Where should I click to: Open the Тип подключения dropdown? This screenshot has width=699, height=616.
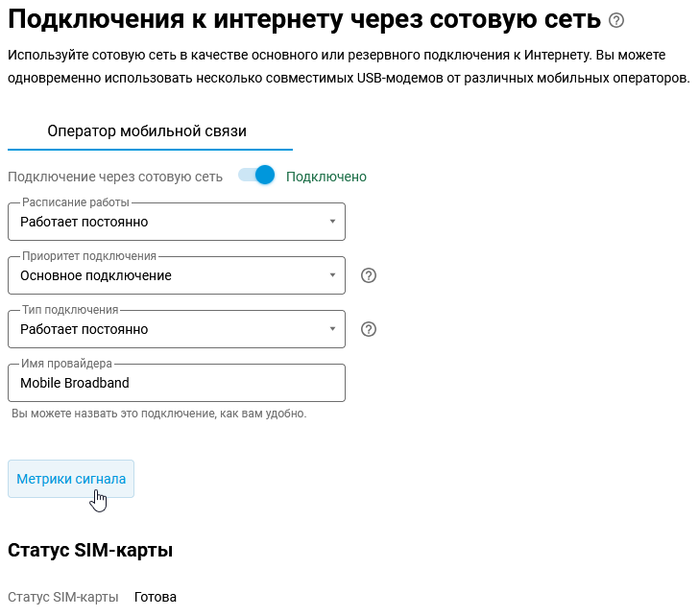pyautogui.click(x=176, y=329)
